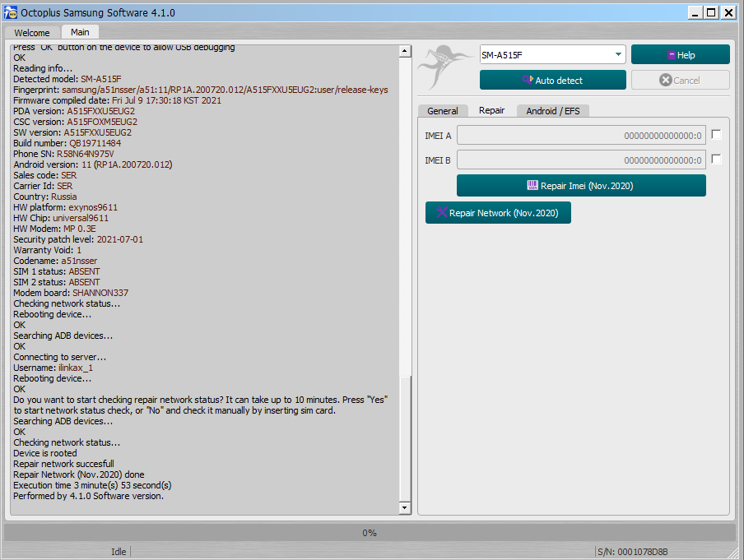The image size is (744, 560).
Task: Click the Cancel button
Action: (x=681, y=80)
